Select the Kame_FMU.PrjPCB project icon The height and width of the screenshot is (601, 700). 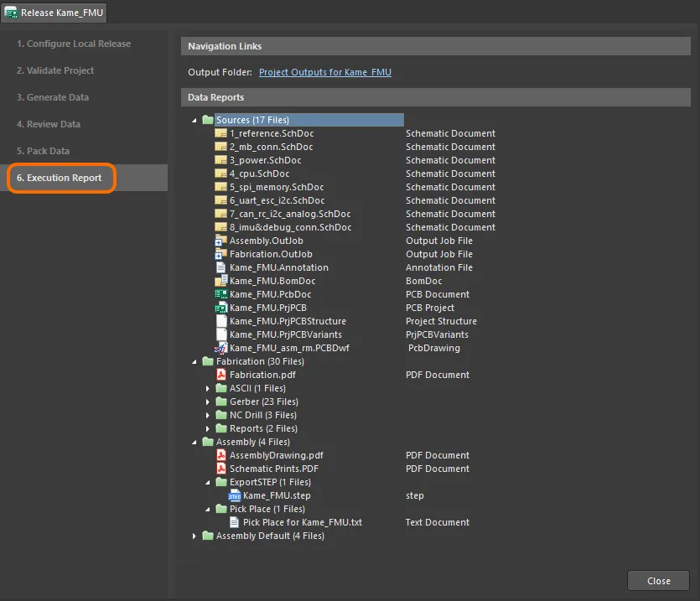coord(220,308)
